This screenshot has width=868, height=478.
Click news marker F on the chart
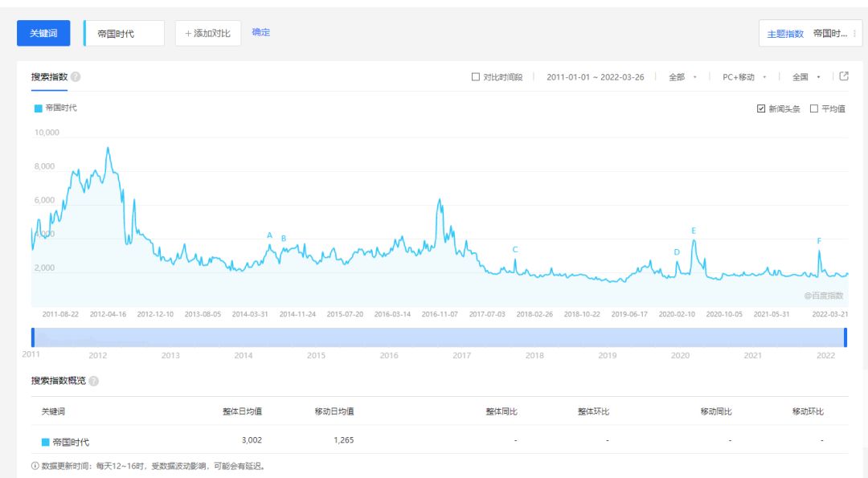[819, 241]
